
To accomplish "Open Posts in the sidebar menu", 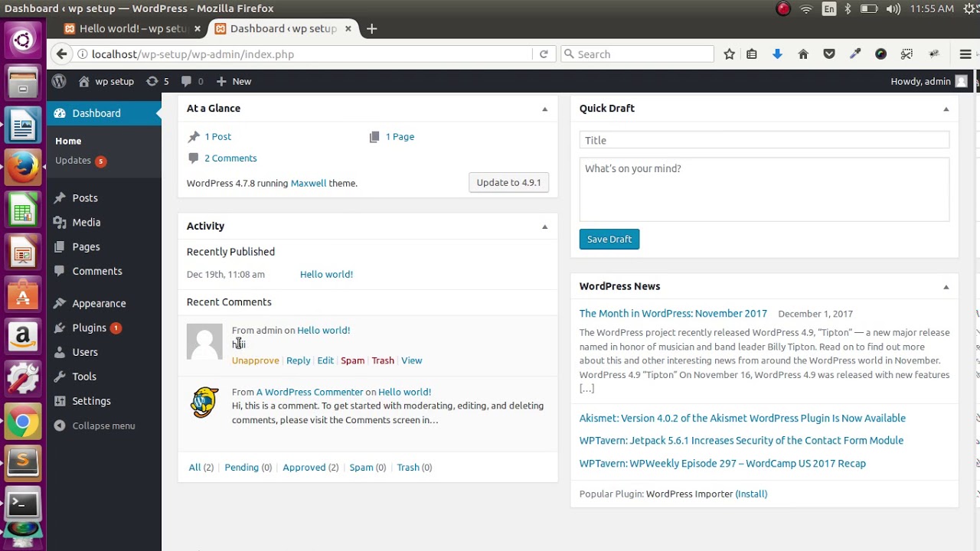I will point(85,198).
